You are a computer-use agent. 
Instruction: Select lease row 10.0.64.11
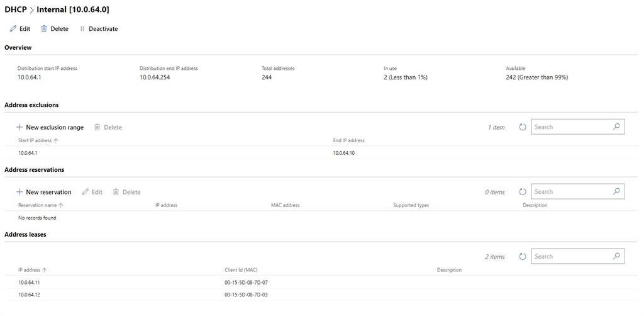point(321,282)
